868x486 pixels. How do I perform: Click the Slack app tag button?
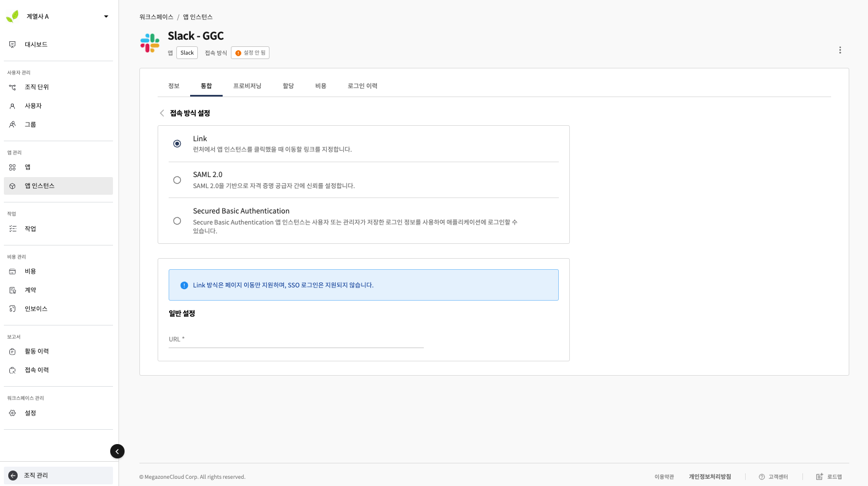pos(187,53)
